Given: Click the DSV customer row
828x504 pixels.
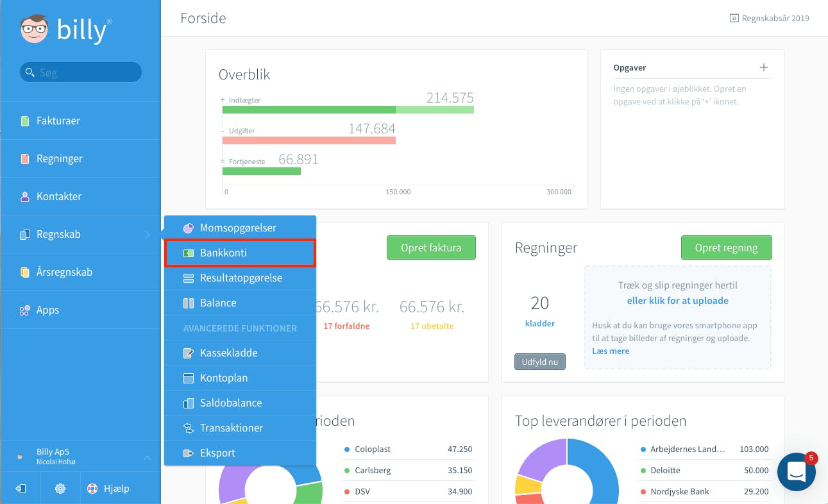Looking at the screenshot, I should point(408,491).
